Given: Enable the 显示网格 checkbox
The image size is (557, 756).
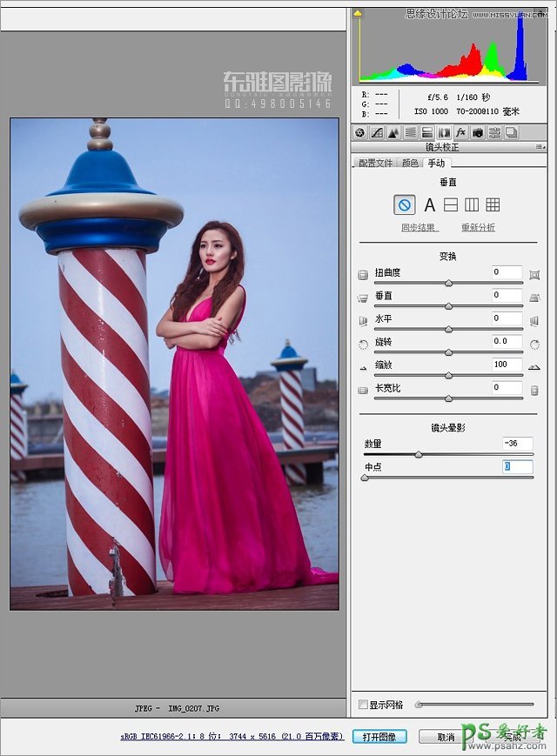Looking at the screenshot, I should coord(364,704).
